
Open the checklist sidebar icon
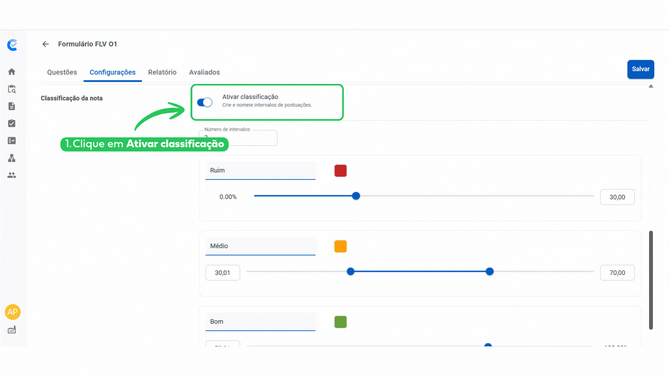(x=12, y=123)
